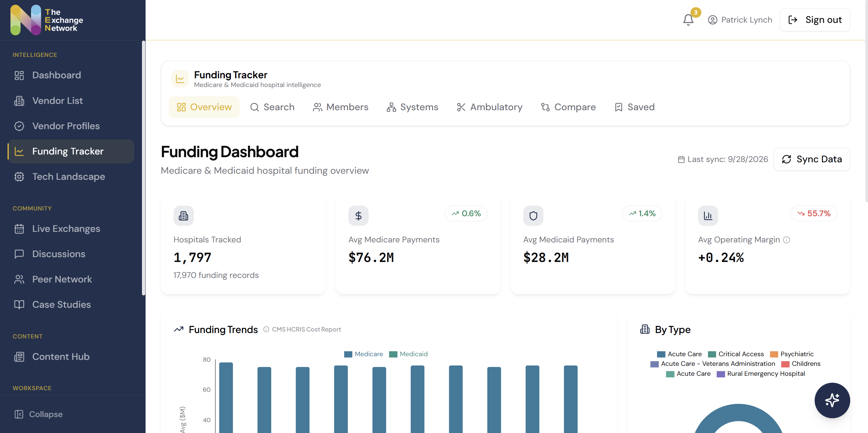Open the AI assistant sparkle button
This screenshot has width=868, height=433.
click(x=832, y=400)
